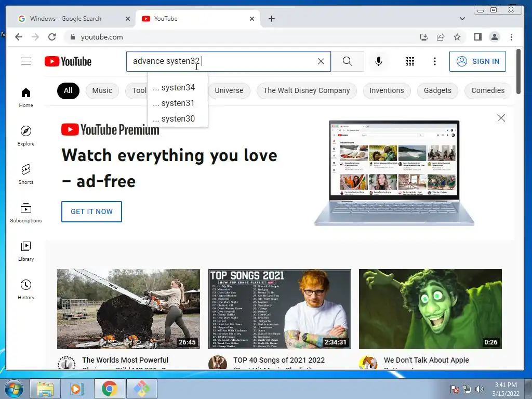Open Windows Start button
This screenshot has height=399, width=532.
13,389
